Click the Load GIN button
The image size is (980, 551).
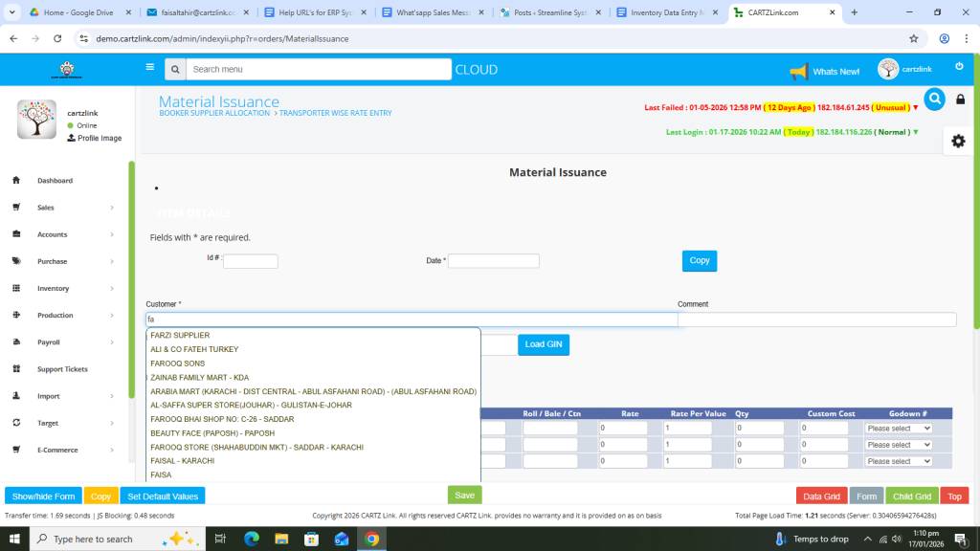544,344
